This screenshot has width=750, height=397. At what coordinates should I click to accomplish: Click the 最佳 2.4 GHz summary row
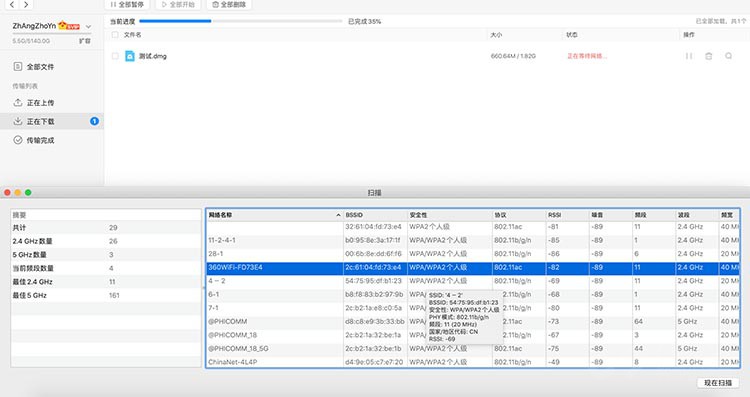click(x=106, y=282)
